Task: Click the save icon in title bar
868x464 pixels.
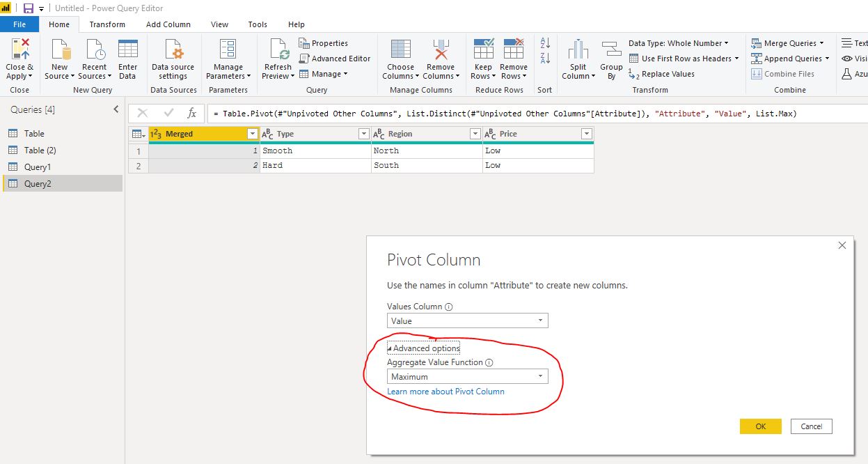Action: point(29,8)
